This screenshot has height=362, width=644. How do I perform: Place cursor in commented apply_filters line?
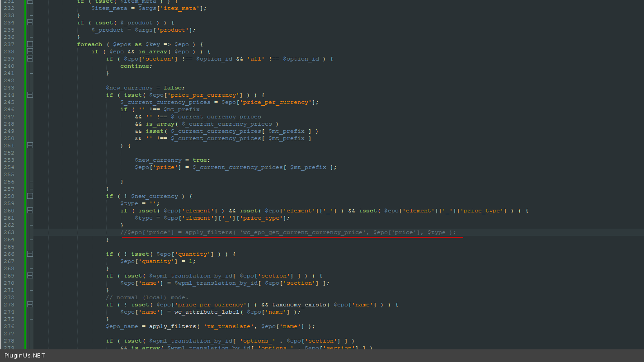(289, 232)
